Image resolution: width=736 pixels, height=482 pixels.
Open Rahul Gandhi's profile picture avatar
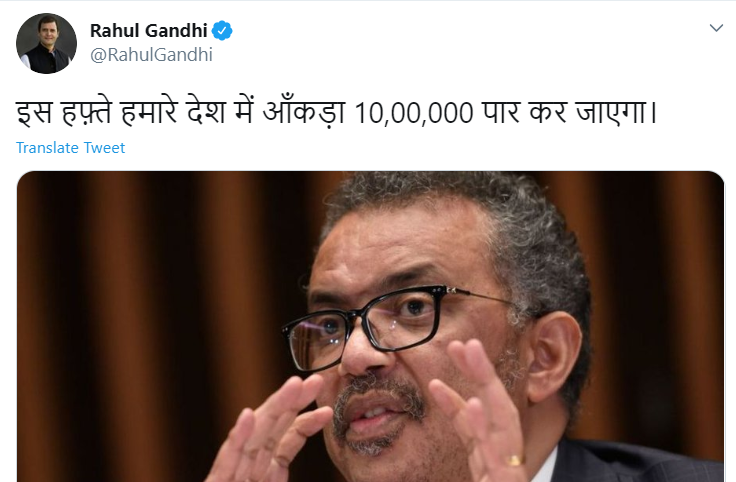coord(46,43)
